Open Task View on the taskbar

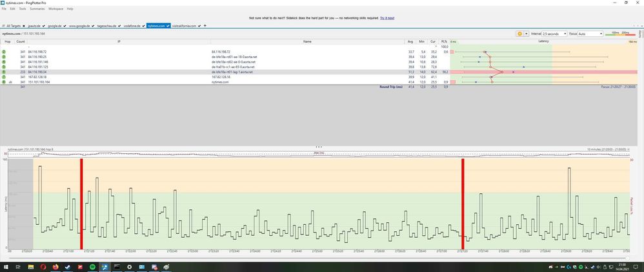point(18,267)
